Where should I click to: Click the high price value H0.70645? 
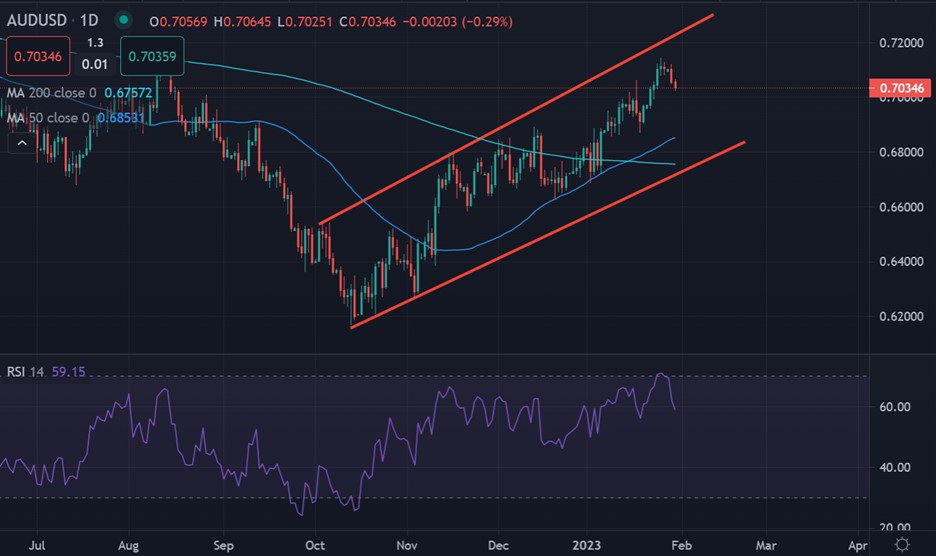(x=242, y=21)
